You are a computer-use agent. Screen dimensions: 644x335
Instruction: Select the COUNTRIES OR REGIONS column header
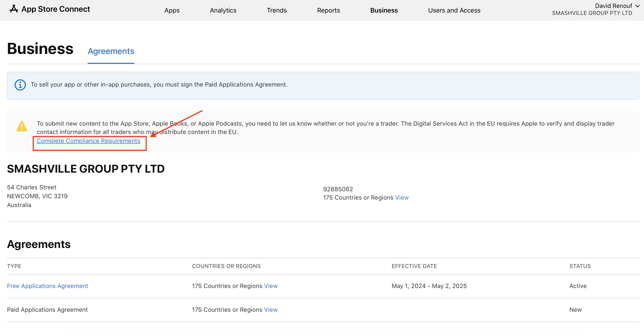click(226, 266)
